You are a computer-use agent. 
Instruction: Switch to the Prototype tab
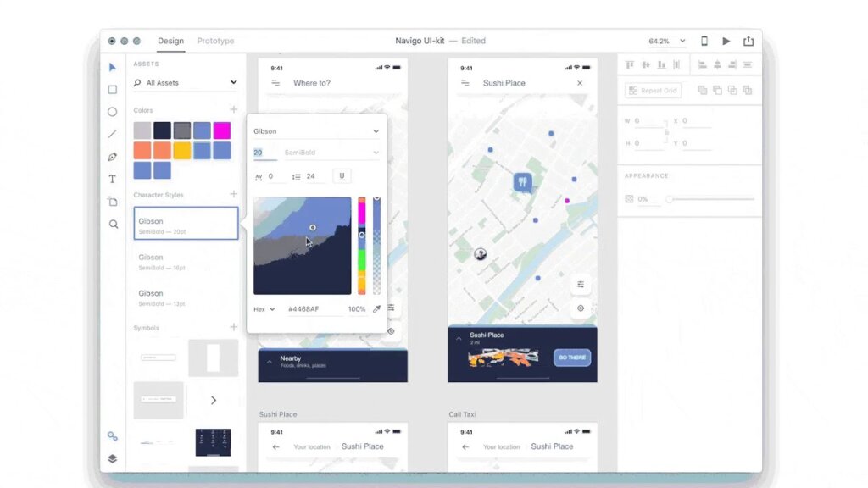[x=215, y=41]
